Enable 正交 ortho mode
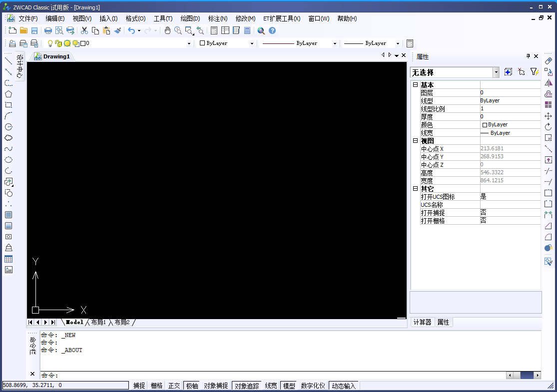This screenshot has width=557, height=392. pyautogui.click(x=174, y=385)
